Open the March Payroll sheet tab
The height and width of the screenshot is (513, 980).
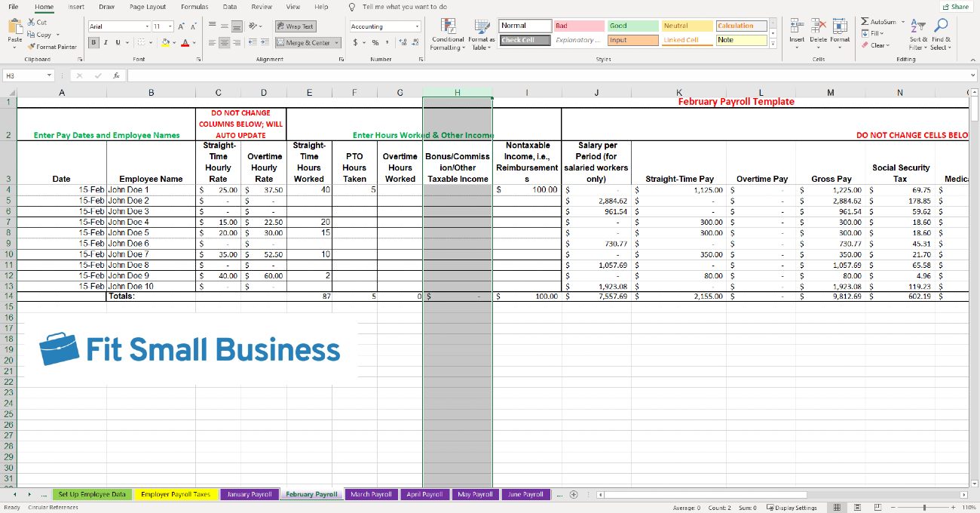[x=372, y=495]
